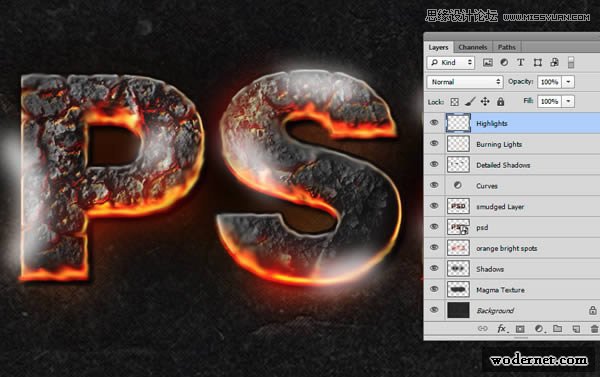Image resolution: width=600 pixels, height=377 pixels.
Task: Click the lock transparent pixels icon
Action: [x=454, y=102]
